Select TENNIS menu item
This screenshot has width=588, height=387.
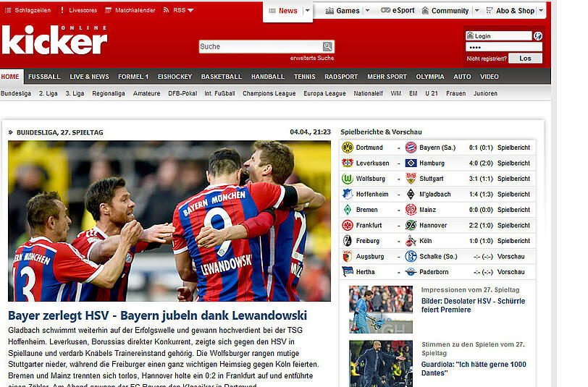(x=304, y=77)
